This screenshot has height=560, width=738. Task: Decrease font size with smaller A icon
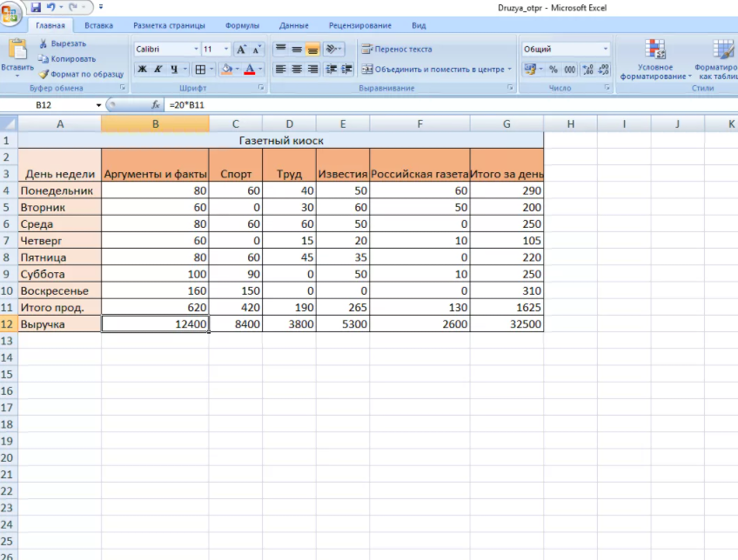pyautogui.click(x=257, y=49)
